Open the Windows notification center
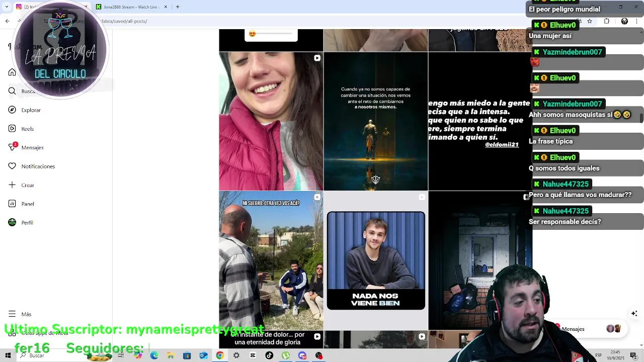Viewport: 644px width, 362px height. tap(633, 355)
